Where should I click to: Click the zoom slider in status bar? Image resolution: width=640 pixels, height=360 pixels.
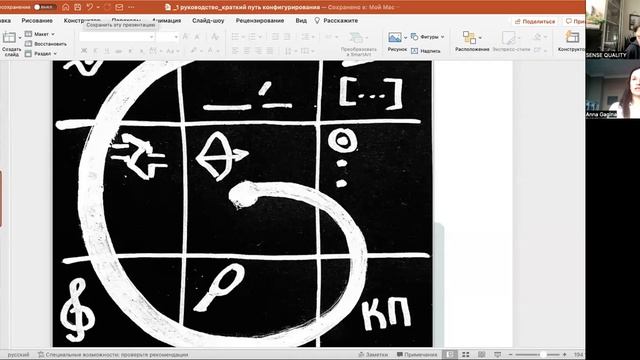click(x=538, y=355)
